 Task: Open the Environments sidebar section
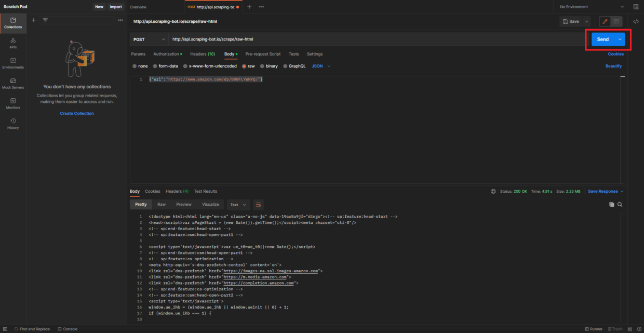[x=13, y=63]
